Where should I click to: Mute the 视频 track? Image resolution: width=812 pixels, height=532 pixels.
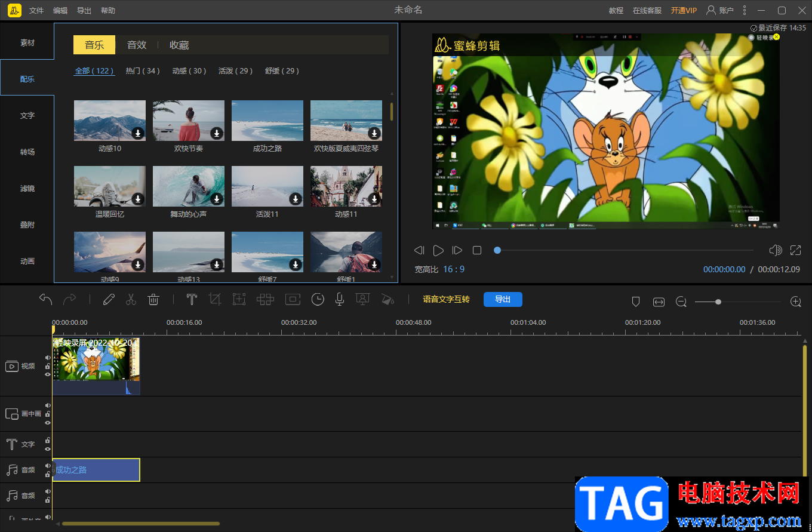48,358
